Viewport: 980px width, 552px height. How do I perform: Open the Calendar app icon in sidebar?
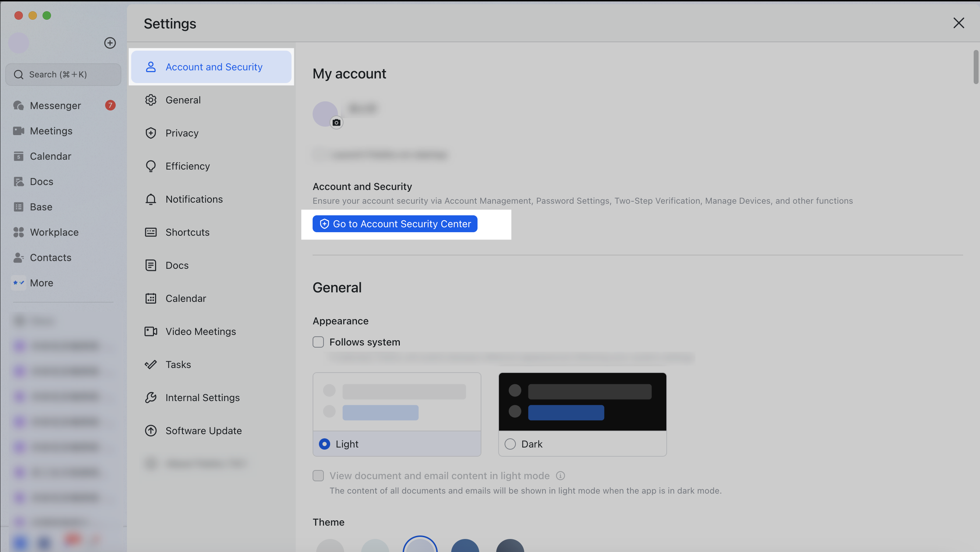[x=51, y=156]
